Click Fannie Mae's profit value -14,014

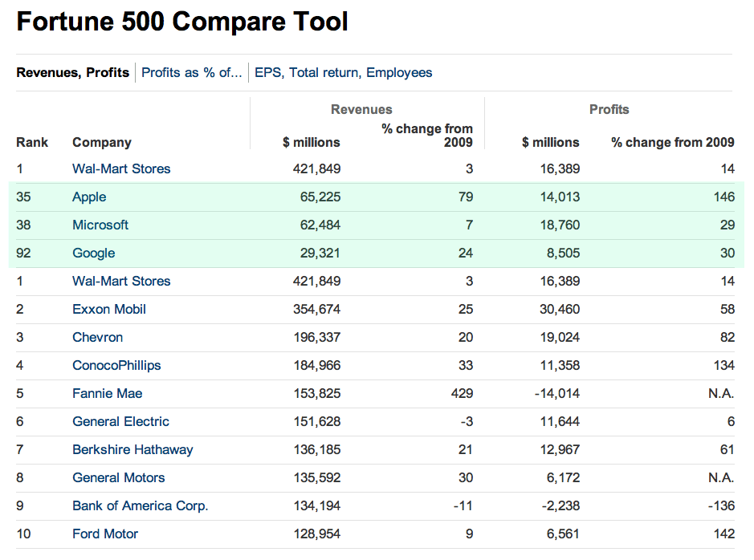tap(557, 393)
